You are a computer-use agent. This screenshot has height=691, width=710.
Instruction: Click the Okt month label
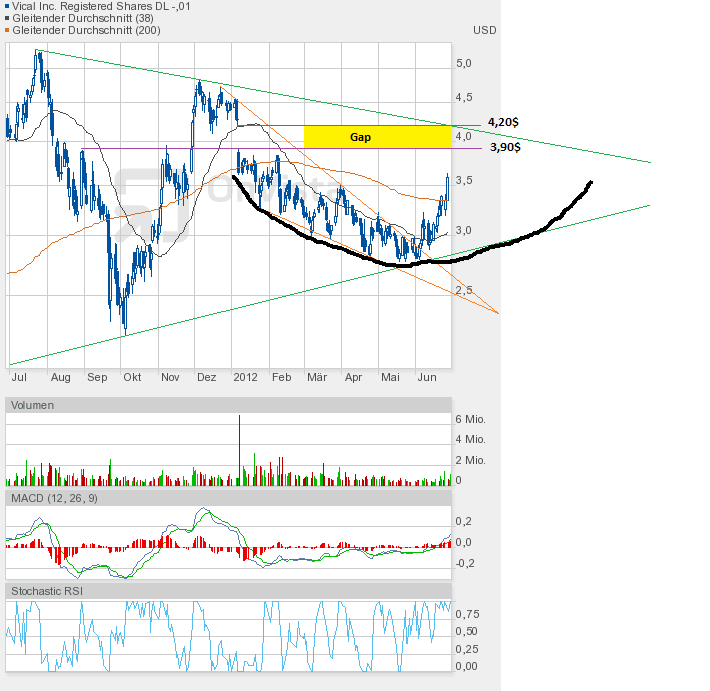pyautogui.click(x=132, y=377)
